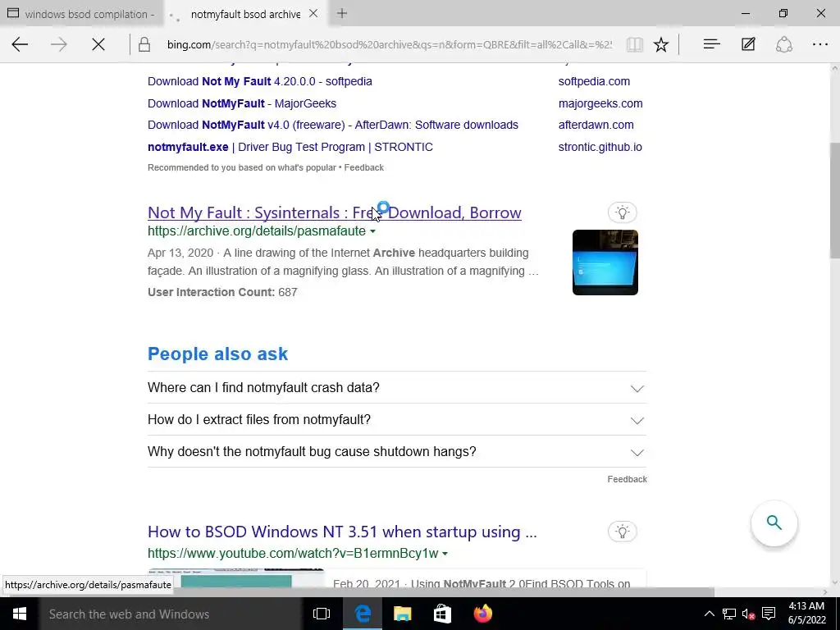This screenshot has width=840, height=630.
Task: Click the padlock site info icon
Action: (x=144, y=44)
